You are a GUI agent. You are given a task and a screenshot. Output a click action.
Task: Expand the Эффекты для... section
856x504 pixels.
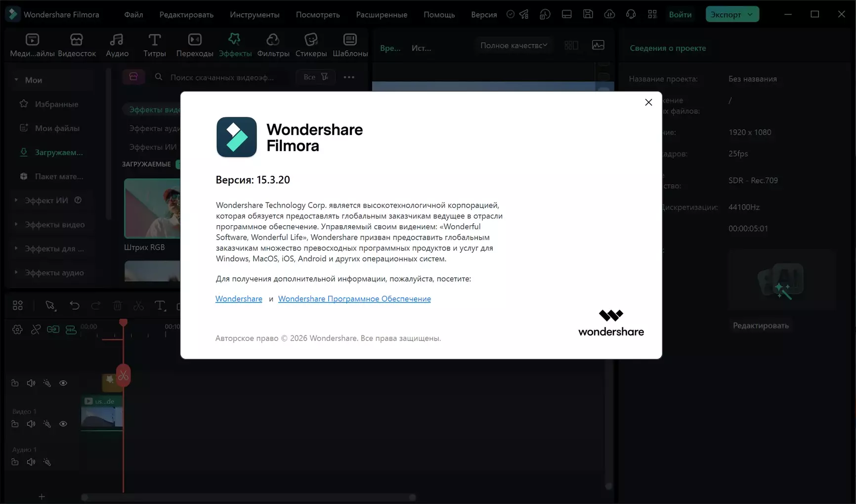[16, 248]
